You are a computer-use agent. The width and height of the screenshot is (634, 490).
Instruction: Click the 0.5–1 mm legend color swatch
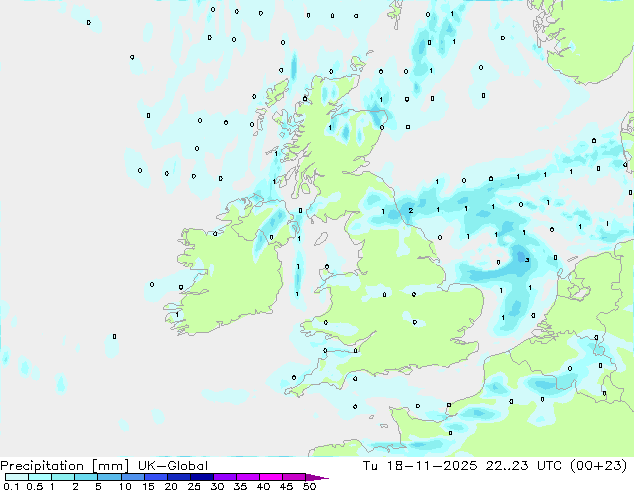(40, 477)
